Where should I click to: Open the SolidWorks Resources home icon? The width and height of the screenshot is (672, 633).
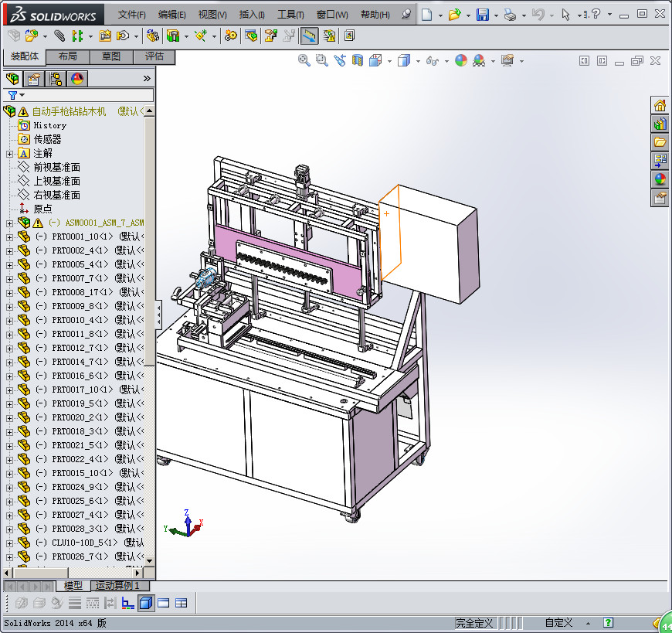[x=660, y=106]
